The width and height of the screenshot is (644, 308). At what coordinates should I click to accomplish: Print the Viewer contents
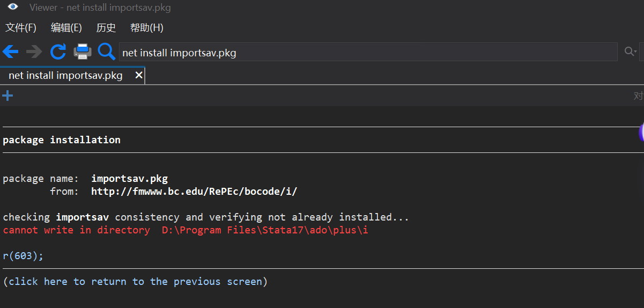(83, 52)
